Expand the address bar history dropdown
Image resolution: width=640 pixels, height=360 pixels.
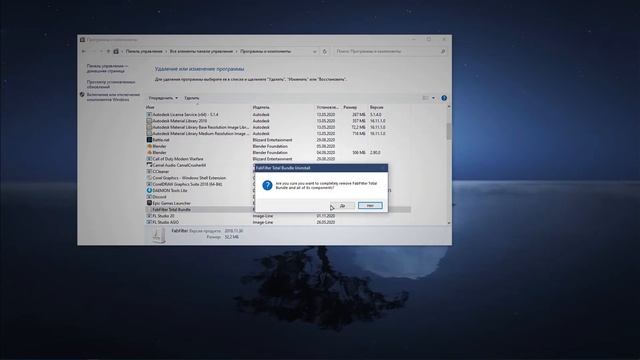[x=314, y=51]
